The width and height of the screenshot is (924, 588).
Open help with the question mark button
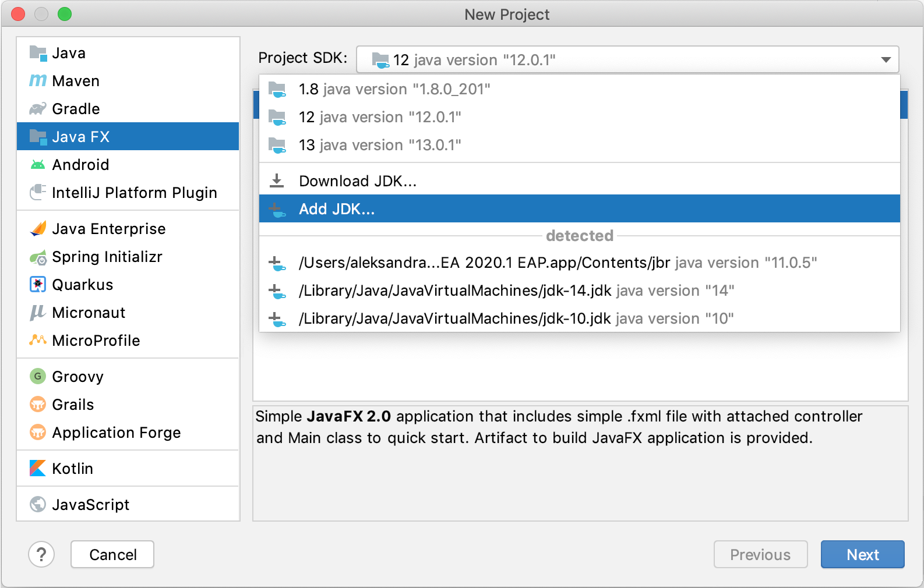point(41,554)
